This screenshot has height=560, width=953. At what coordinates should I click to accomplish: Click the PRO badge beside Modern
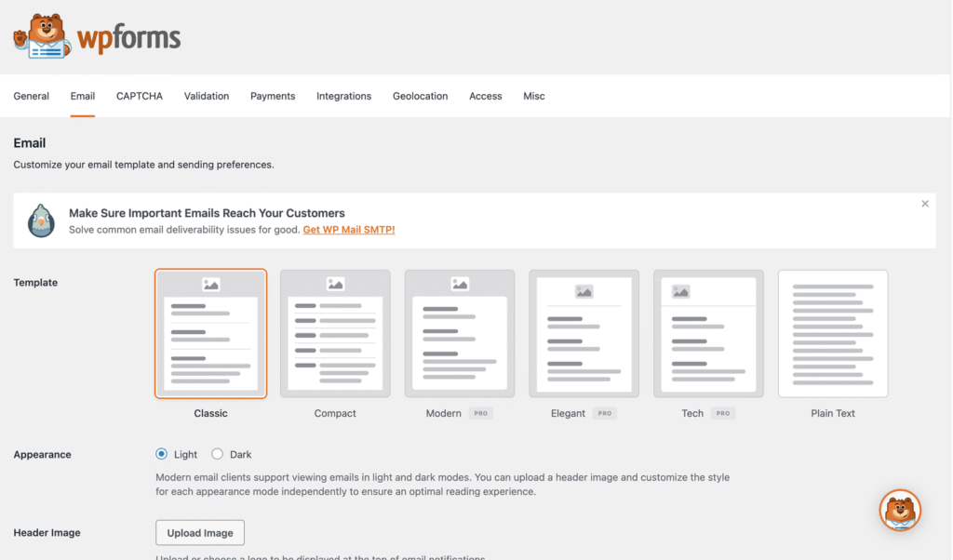[480, 413]
